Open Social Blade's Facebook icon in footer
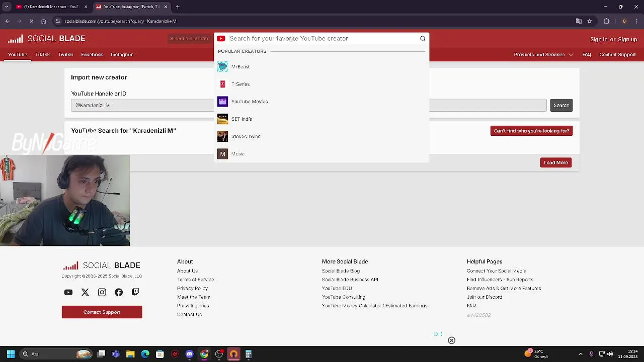644x362 pixels. (119, 292)
